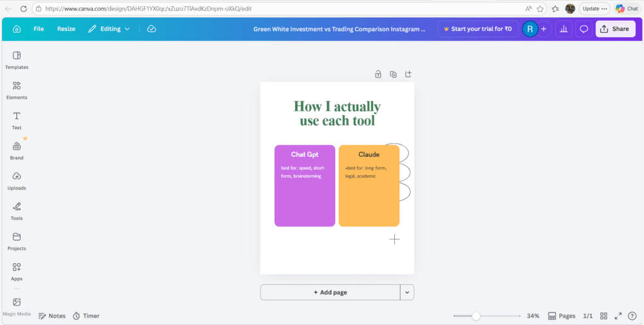Click the 34% zoom level
This screenshot has height=325, width=644.
[533, 316]
